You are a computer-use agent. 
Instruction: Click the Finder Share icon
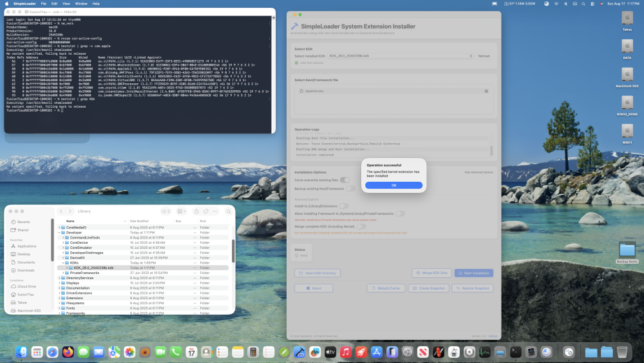(x=196, y=211)
